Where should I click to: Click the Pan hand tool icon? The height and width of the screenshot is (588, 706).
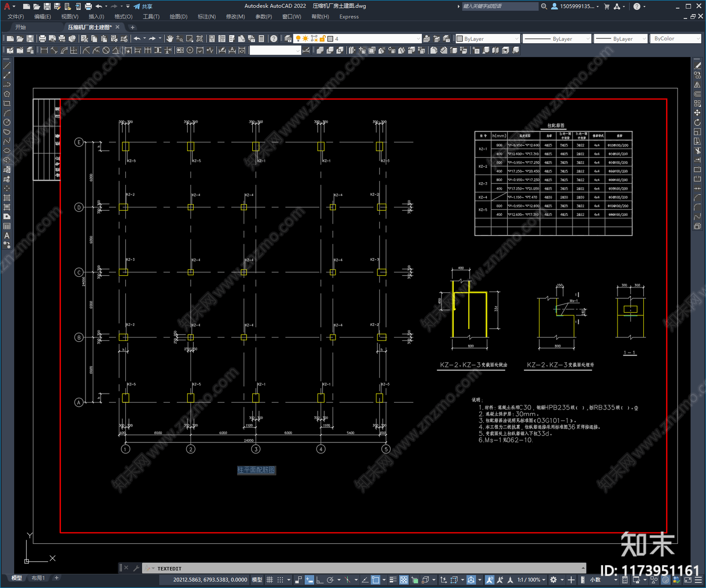[170, 39]
